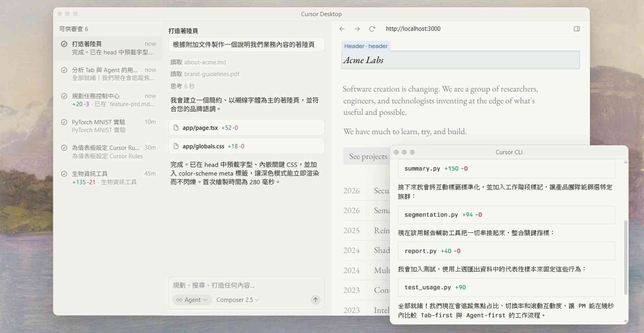Image resolution: width=644 pixels, height=333 pixels.
Task: Click the browser back arrow icon
Action: pos(342,29)
